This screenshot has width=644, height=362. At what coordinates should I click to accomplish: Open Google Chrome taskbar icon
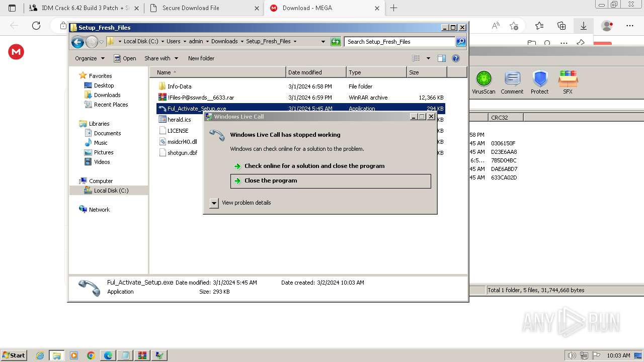point(91,355)
